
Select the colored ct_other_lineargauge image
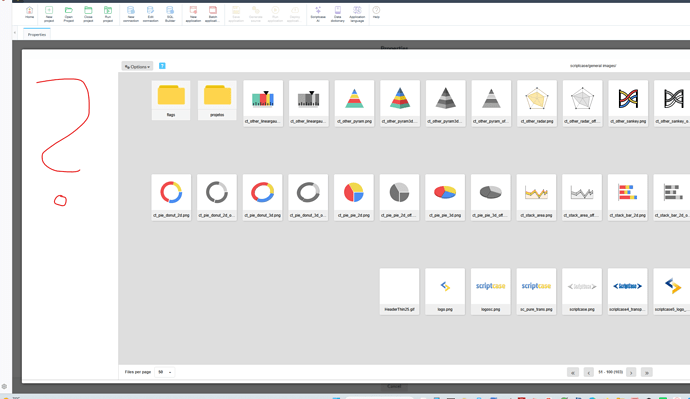(263, 103)
